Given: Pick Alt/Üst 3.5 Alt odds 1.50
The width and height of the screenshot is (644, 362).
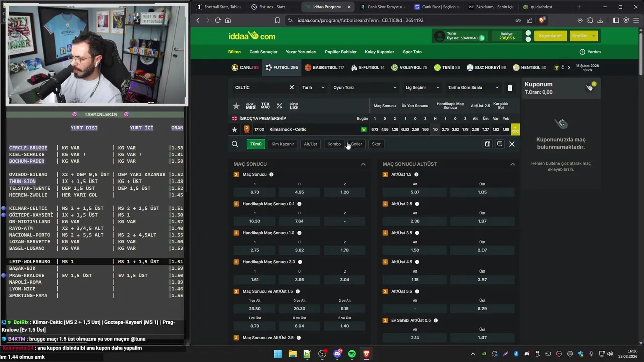Looking at the screenshot, I should tap(415, 250).
